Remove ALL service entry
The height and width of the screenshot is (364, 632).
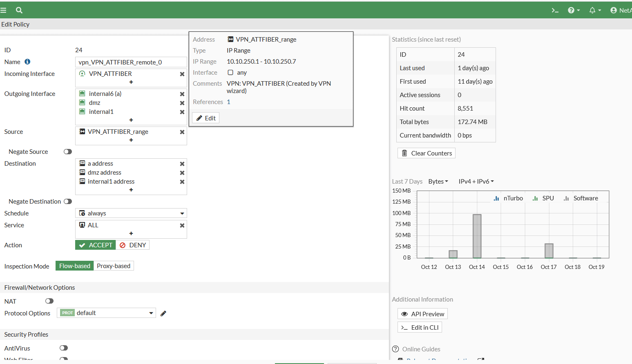[182, 225]
